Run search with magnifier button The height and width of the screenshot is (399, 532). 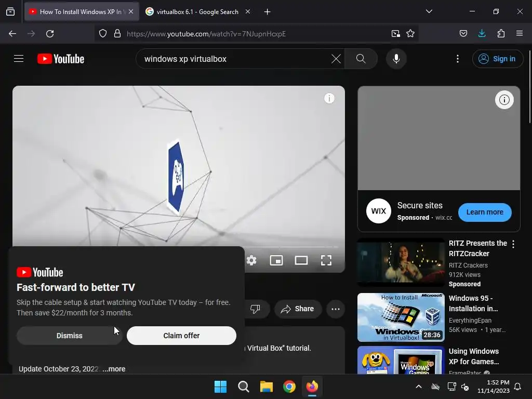coord(361,59)
